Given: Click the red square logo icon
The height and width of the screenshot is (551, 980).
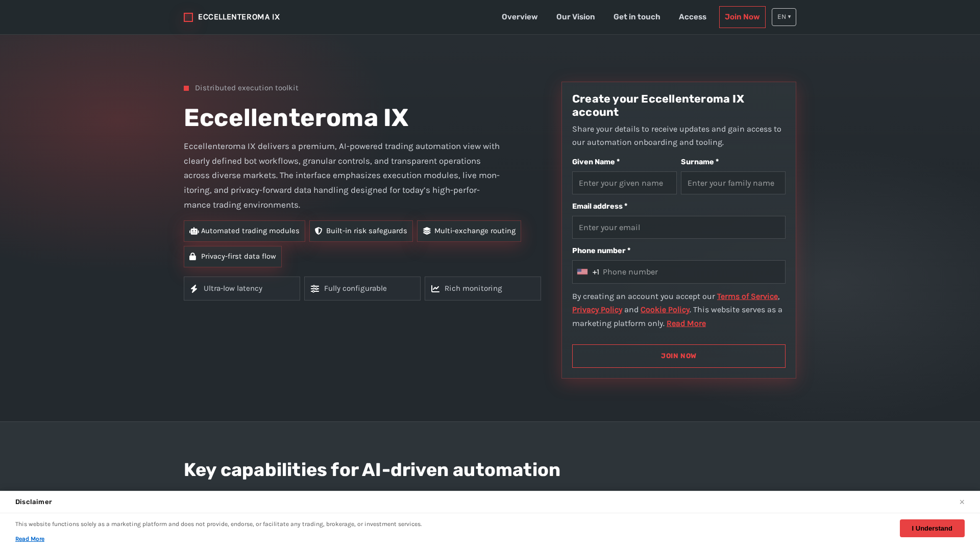Looking at the screenshot, I should point(188,17).
